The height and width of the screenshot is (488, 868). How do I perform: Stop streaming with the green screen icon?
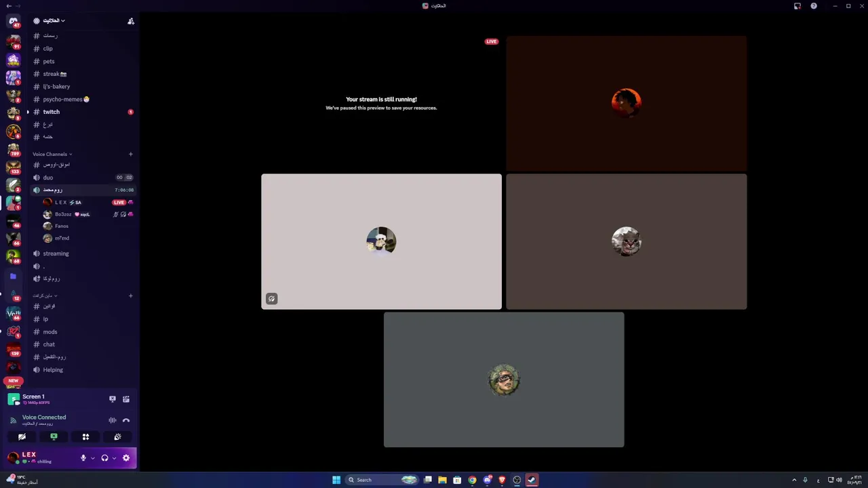54,437
